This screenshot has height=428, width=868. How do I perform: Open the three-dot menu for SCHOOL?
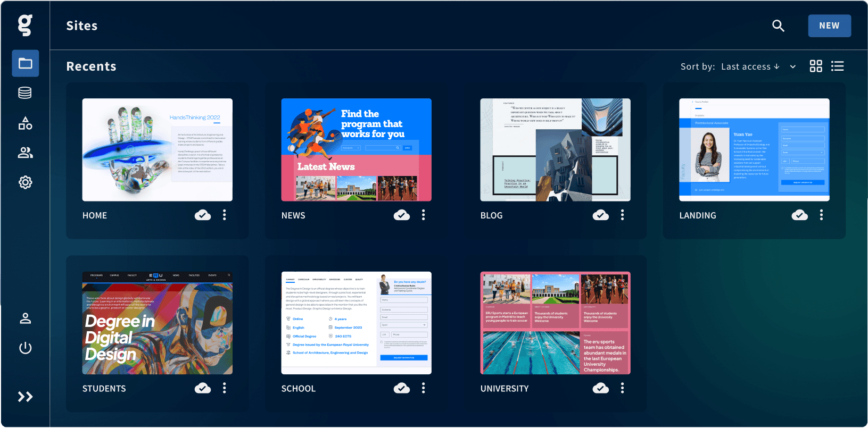pos(424,388)
